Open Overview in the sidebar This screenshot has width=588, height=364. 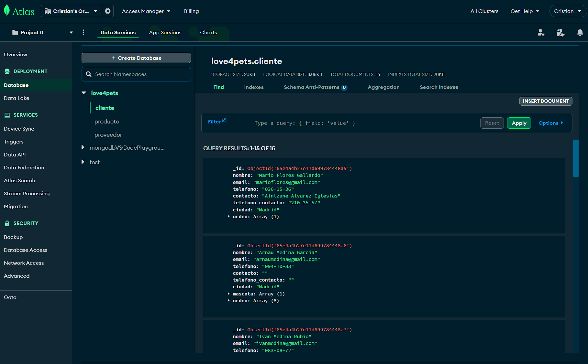click(16, 54)
